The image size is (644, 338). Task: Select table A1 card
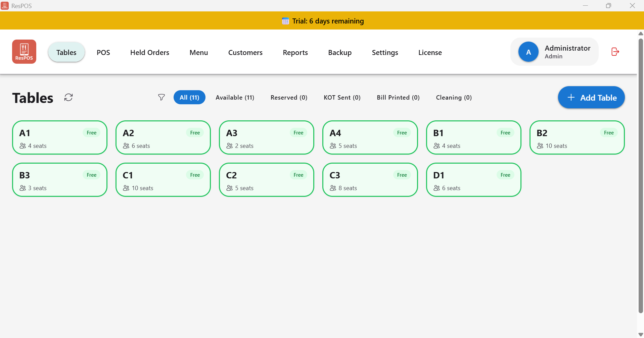[60, 137]
